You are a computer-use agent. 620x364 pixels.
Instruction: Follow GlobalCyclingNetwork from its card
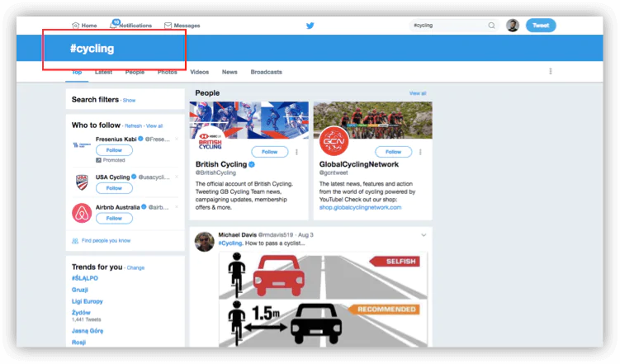(394, 152)
